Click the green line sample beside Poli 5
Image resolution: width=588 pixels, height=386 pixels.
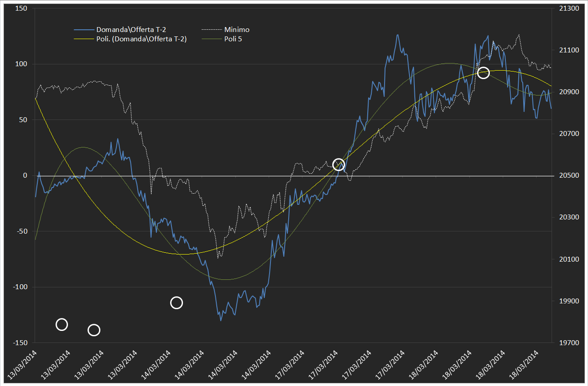click(212, 39)
